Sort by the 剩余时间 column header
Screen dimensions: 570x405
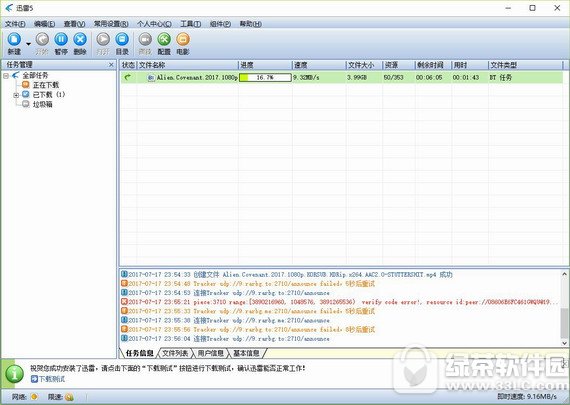point(434,65)
